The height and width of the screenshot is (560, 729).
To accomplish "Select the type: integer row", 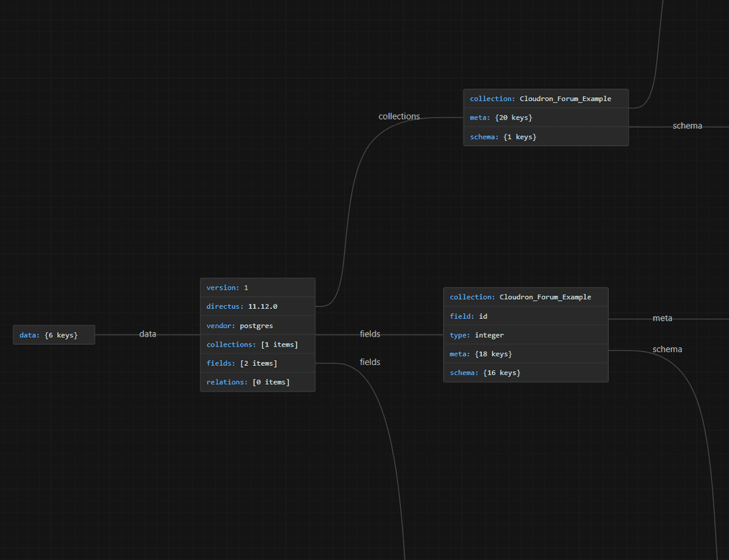I will point(525,335).
